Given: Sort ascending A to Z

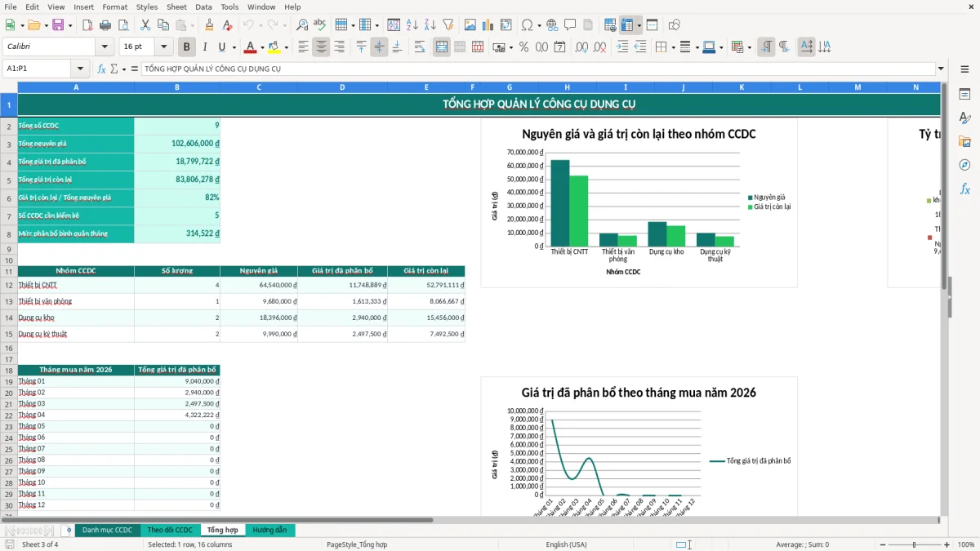Looking at the screenshot, I should (x=412, y=25).
